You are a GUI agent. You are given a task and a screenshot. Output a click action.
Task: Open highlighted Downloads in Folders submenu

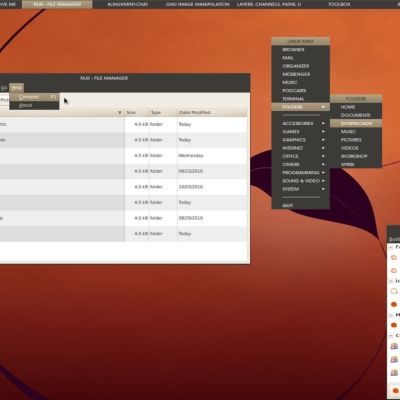click(356, 123)
